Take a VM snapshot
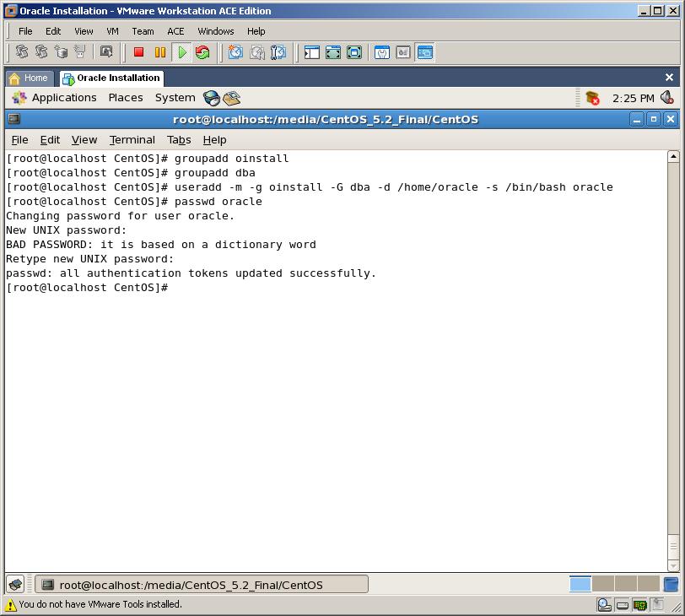The height and width of the screenshot is (616, 685). [x=235, y=52]
